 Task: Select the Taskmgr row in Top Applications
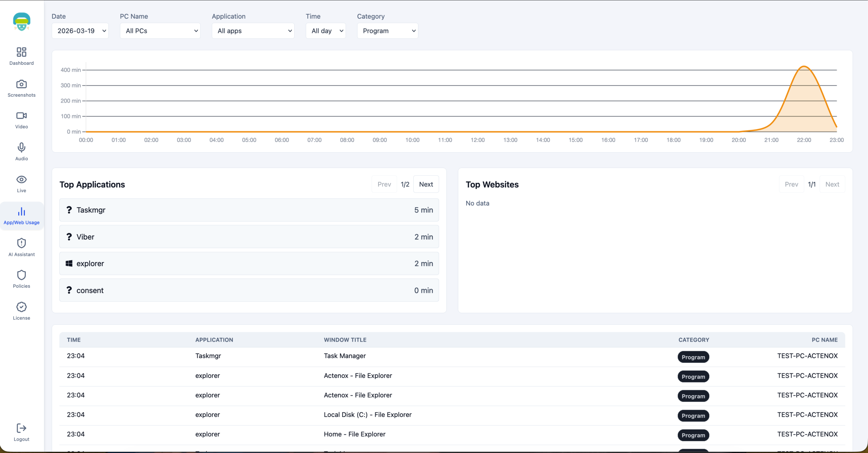click(x=249, y=210)
